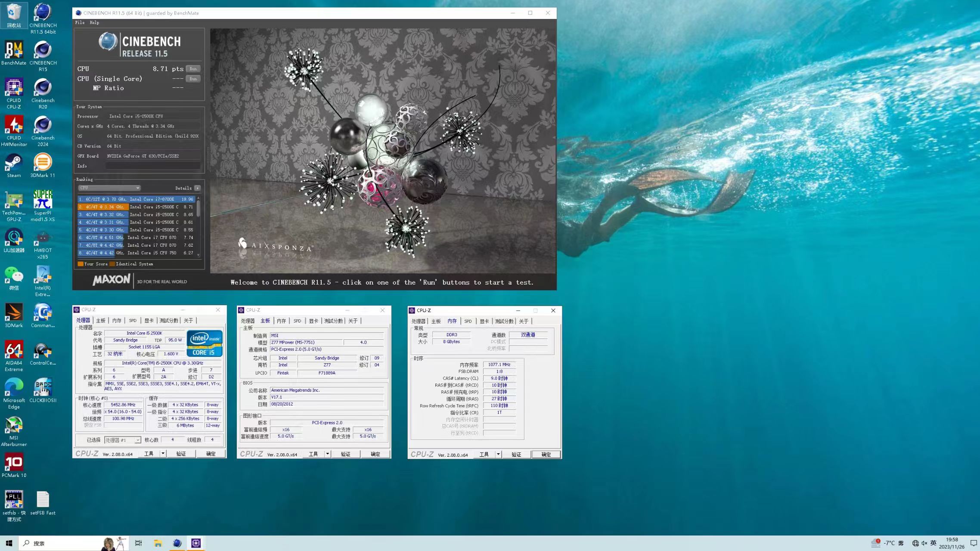
Task: Click the Cinebench Info input field
Action: (153, 166)
